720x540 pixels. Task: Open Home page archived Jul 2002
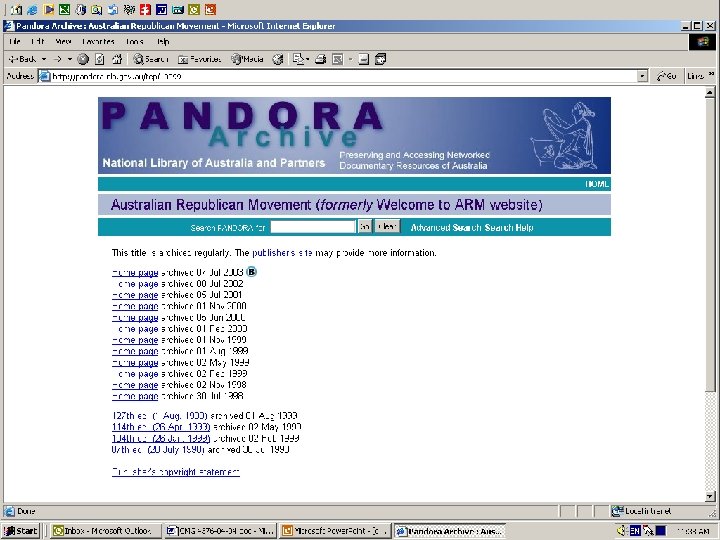[x=135, y=284]
